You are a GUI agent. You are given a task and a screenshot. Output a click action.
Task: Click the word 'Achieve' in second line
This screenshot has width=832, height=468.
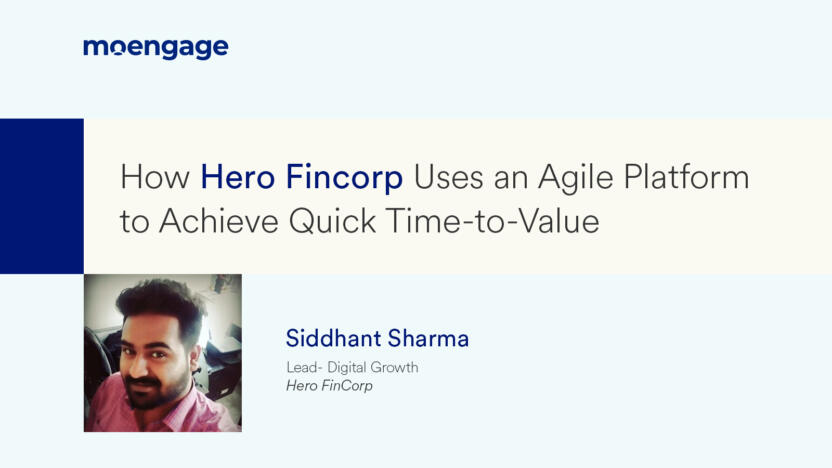pos(219,221)
